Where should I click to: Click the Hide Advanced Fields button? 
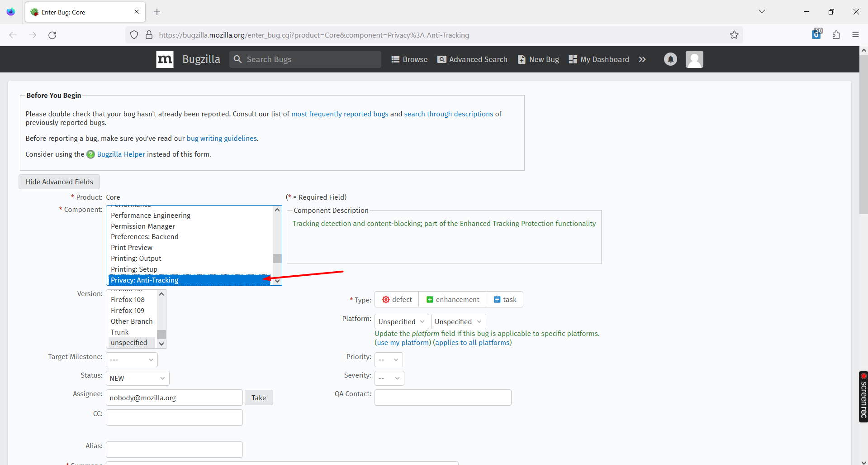pyautogui.click(x=59, y=182)
